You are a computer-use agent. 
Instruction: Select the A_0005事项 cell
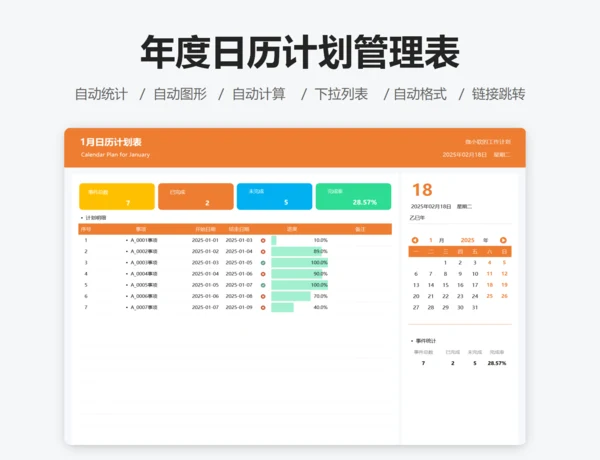[144, 285]
